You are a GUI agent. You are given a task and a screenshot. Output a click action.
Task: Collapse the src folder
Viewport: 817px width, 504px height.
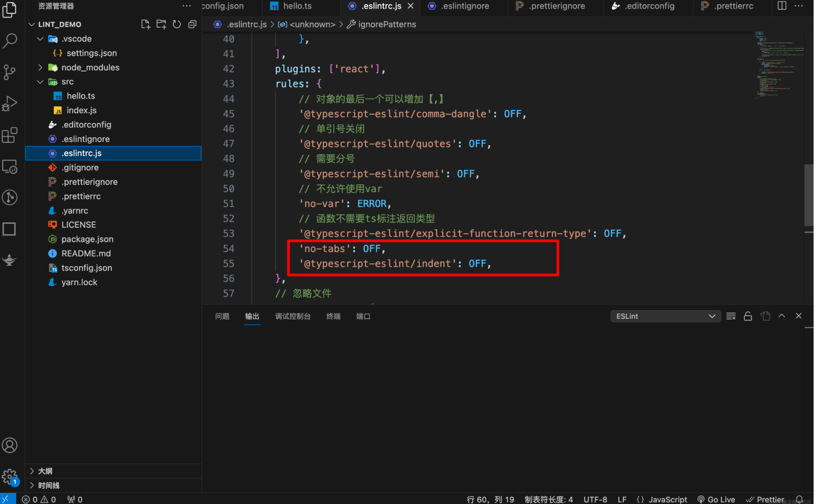coord(40,82)
